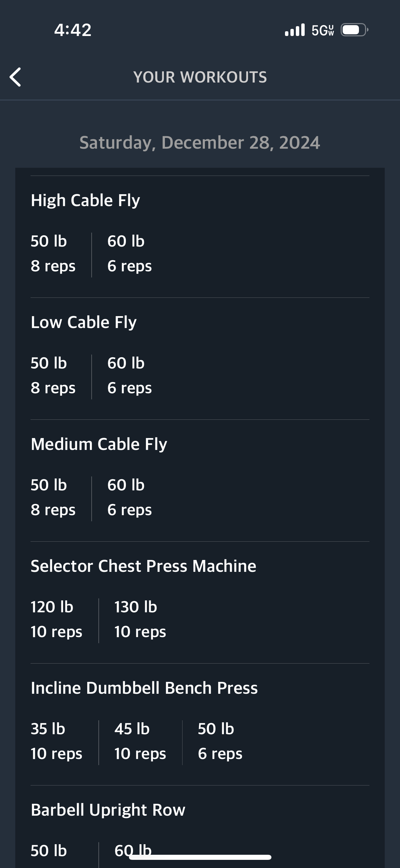Tap the 50 lb 6 reps dumbbell set
This screenshot has width=400, height=868.
pos(220,741)
